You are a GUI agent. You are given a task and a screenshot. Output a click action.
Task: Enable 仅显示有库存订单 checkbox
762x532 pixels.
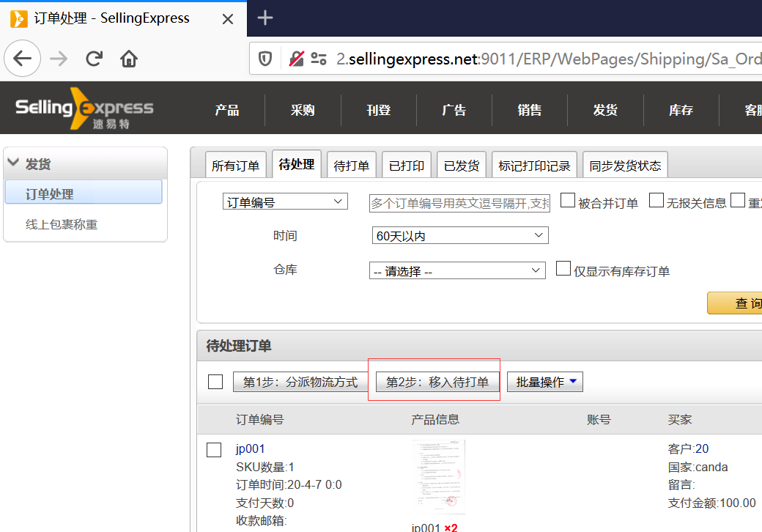tap(563, 268)
